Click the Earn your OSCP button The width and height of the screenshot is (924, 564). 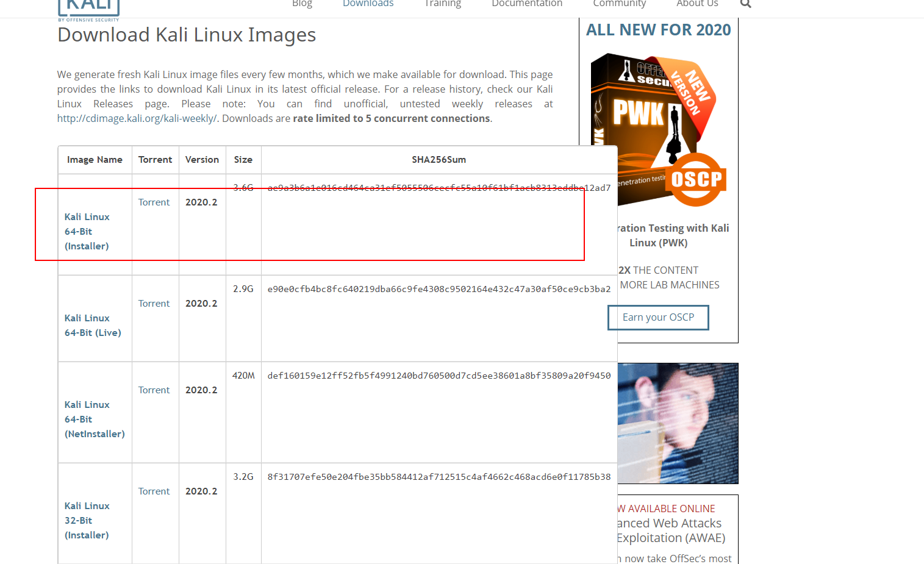(658, 318)
